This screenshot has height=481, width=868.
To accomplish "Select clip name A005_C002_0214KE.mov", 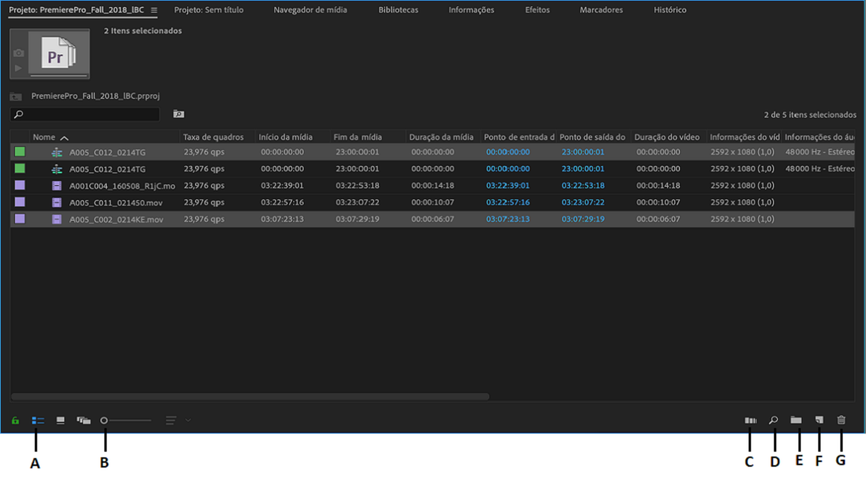I will (x=116, y=219).
